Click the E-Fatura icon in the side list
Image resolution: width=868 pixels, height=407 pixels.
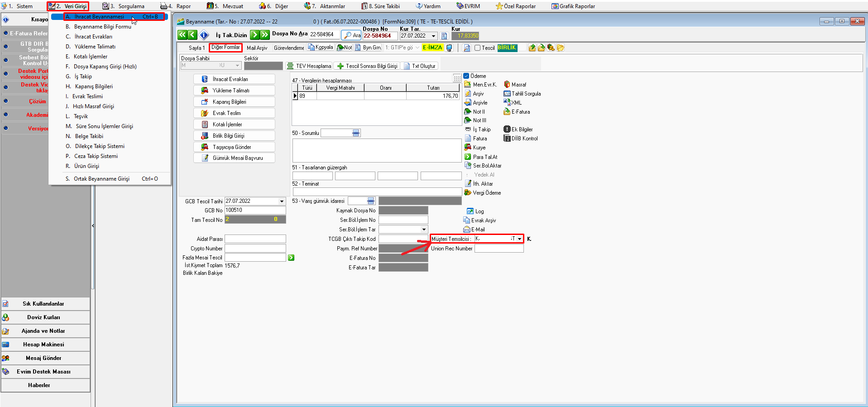point(507,112)
